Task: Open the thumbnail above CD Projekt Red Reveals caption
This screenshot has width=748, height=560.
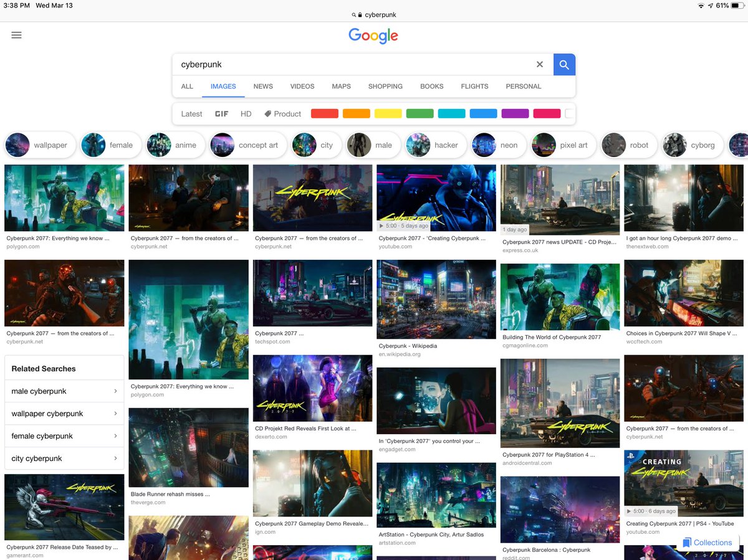Action: pyautogui.click(x=312, y=388)
